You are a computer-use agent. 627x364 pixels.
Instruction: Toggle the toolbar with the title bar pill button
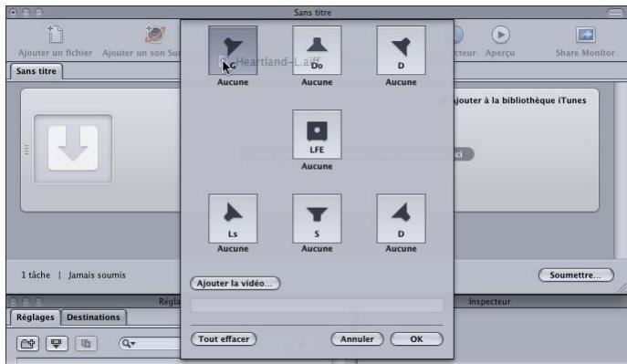point(615,13)
